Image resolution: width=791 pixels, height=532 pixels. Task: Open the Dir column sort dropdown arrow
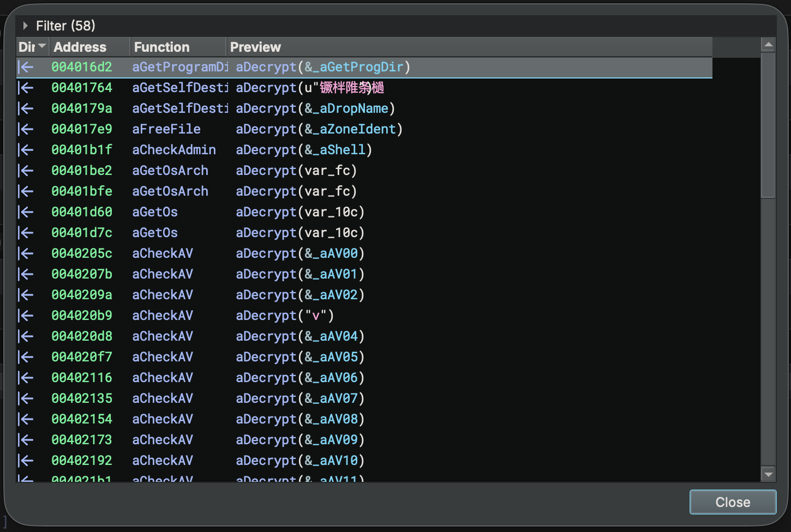(x=42, y=47)
